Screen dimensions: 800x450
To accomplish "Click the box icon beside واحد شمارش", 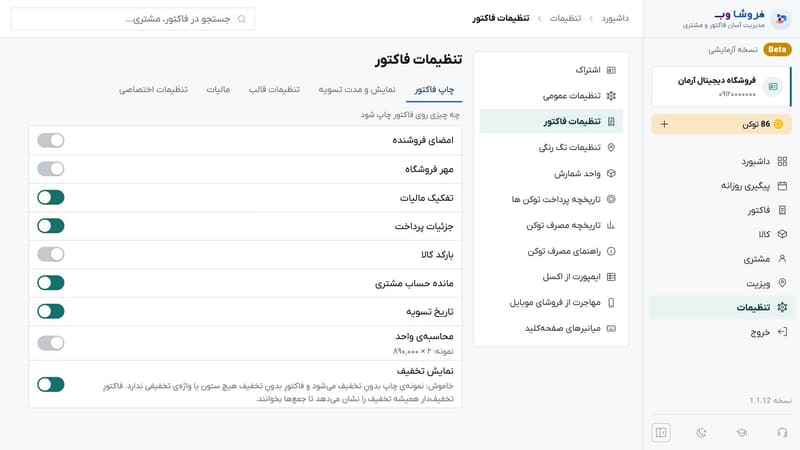I will click(x=611, y=173).
